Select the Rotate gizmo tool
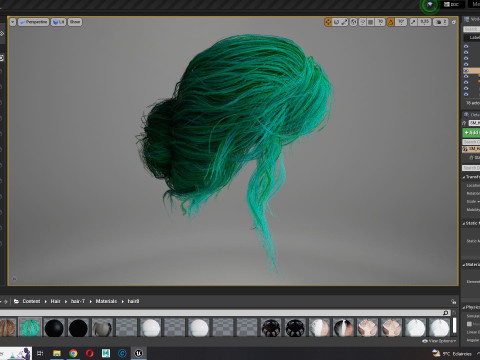This screenshot has width=480, height=360. pos(336,22)
